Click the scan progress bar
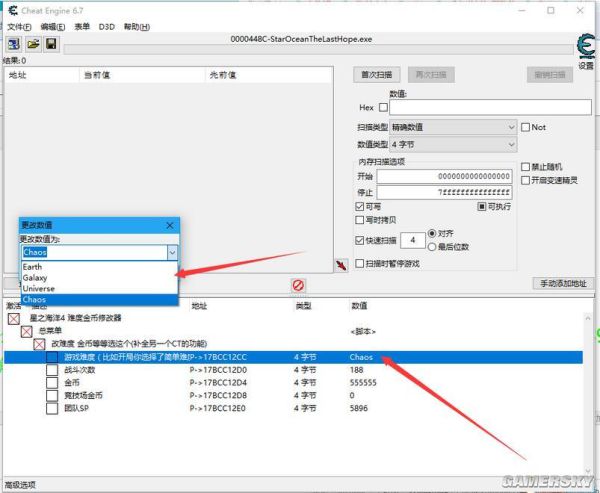This screenshot has height=493, width=600. pyautogui.click(x=318, y=49)
